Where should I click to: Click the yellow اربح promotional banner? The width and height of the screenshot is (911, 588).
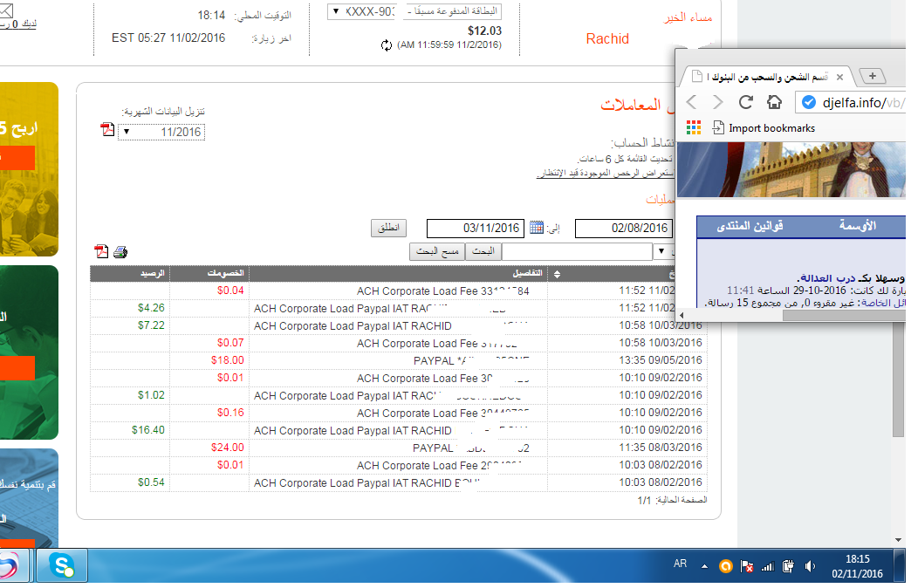coord(29,168)
